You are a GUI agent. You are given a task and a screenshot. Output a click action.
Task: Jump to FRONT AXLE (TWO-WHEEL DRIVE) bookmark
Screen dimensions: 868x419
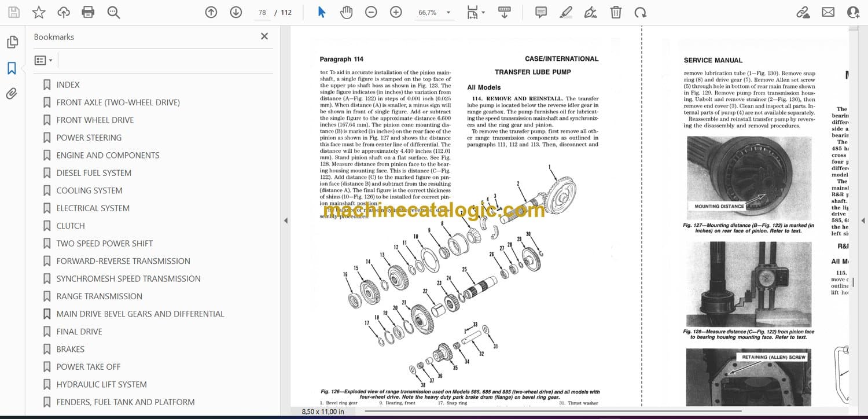coord(118,102)
